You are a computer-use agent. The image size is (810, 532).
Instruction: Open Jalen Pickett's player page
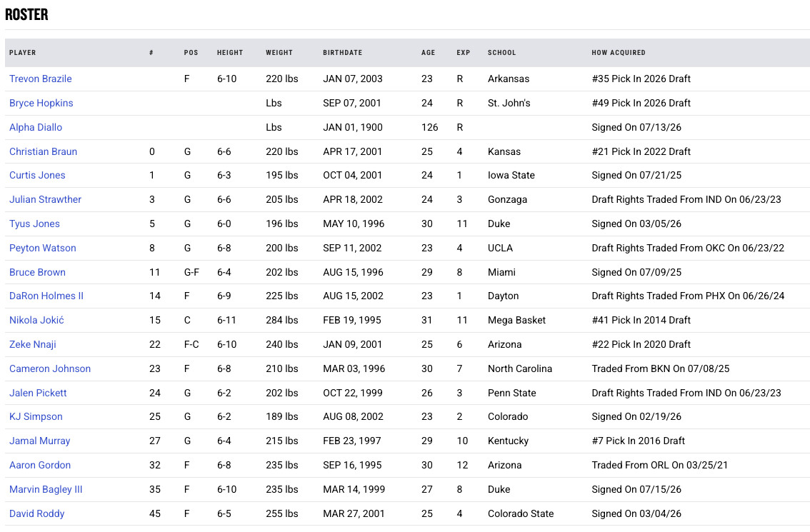click(x=39, y=393)
